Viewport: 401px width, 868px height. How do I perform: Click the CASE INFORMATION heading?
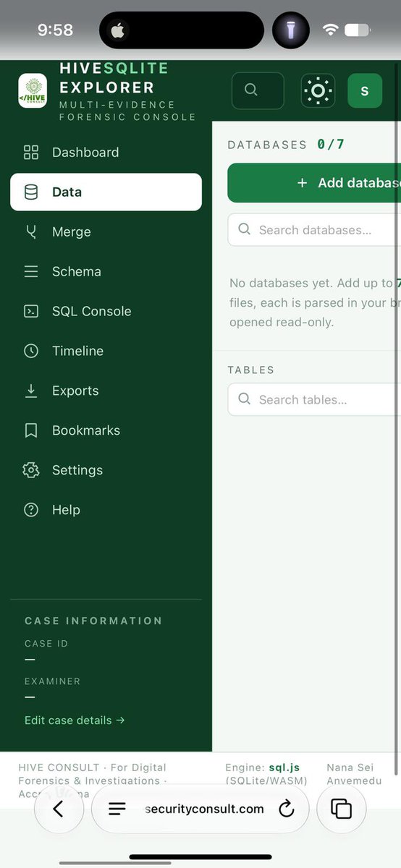93,621
